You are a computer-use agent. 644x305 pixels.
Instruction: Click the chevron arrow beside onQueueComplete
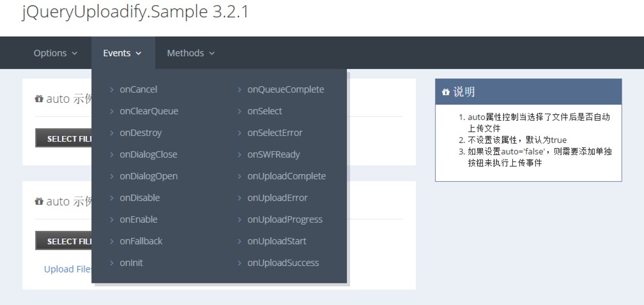coord(240,89)
